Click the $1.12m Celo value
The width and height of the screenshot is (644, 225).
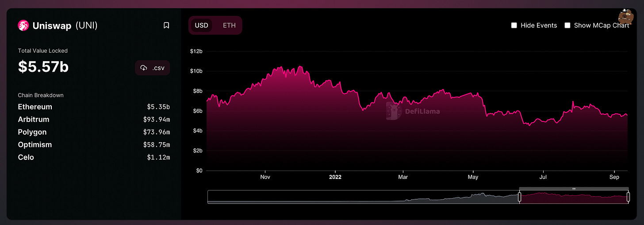(x=158, y=157)
